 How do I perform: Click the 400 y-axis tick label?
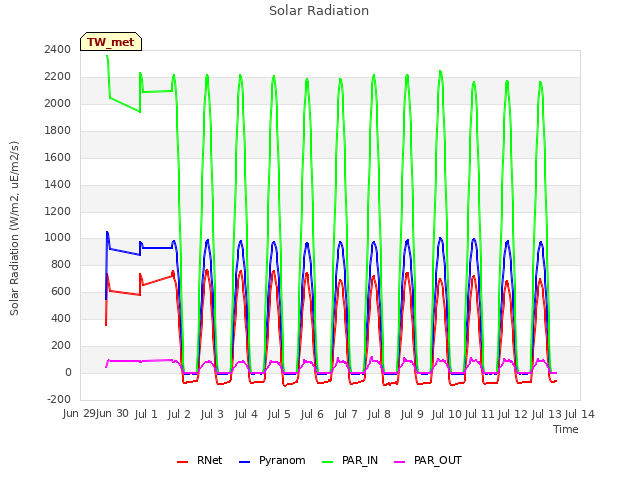click(x=61, y=318)
